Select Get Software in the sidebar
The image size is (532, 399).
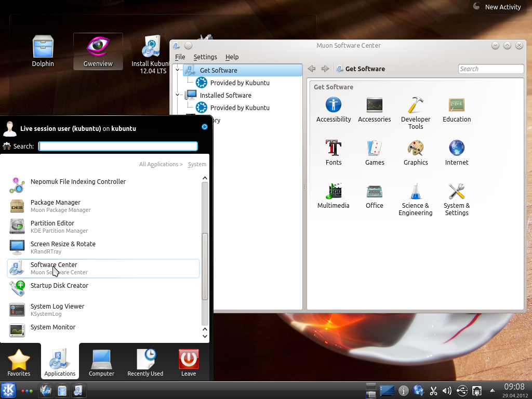click(243, 70)
